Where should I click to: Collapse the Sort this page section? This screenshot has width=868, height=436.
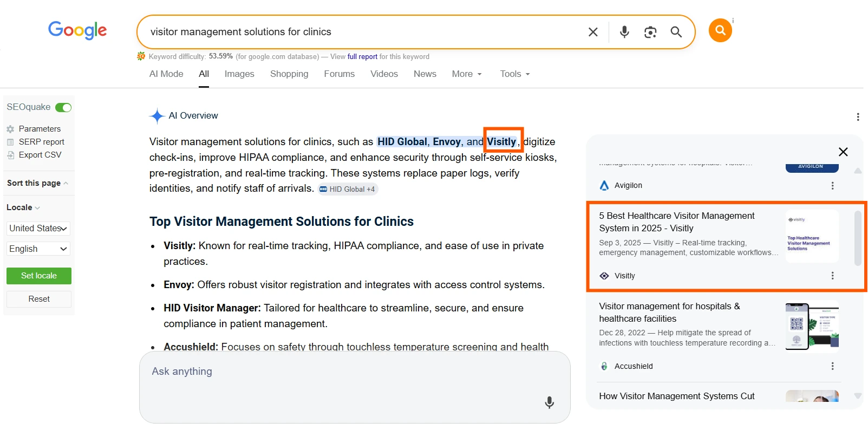pyautogui.click(x=37, y=183)
